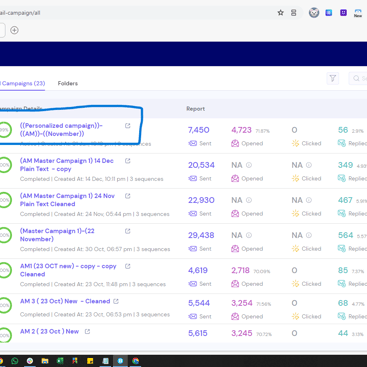Open external link icon for AM 2 (23 Oct) New
Image resolution: width=367 pixels, height=367 pixels.
[x=87, y=332]
